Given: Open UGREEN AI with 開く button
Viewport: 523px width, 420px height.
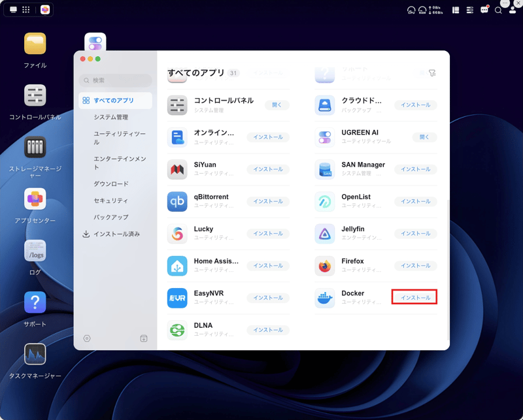Looking at the screenshot, I should [x=424, y=137].
